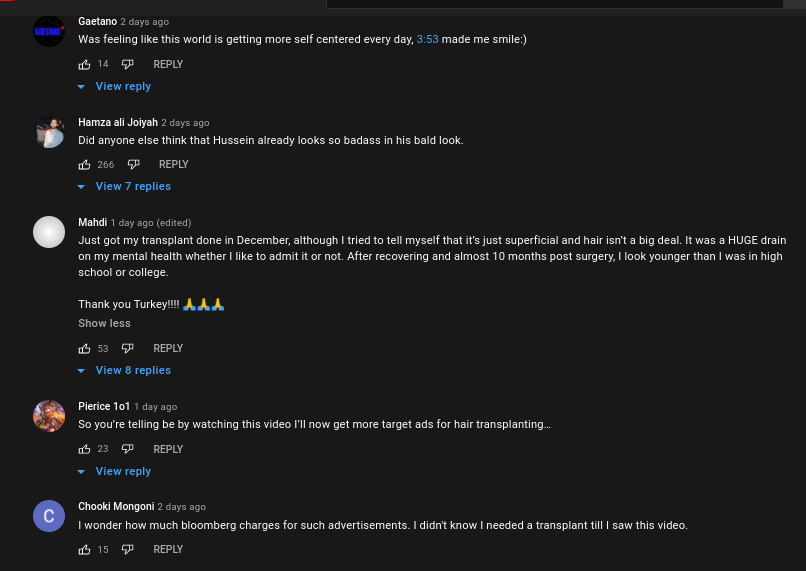This screenshot has width=806, height=571.
Task: Like Hamza ali Joiyah's comment
Action: tap(84, 164)
